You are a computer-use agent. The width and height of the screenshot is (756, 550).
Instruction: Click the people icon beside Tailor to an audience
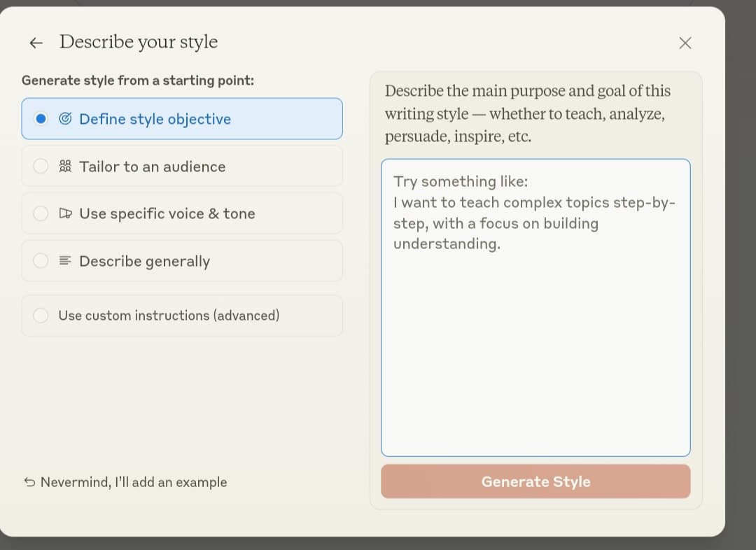point(65,167)
